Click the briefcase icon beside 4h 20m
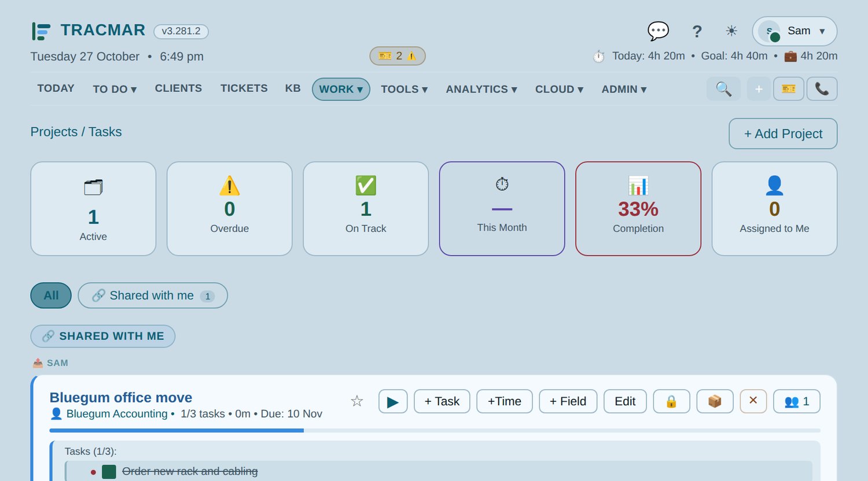This screenshot has width=868, height=481. pyautogui.click(x=790, y=56)
